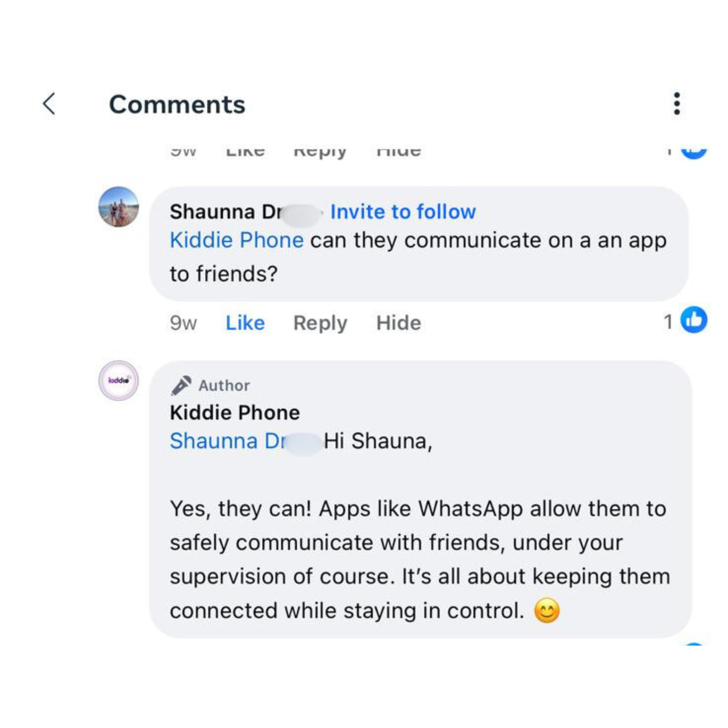Open Kiddie Phone page avatar
728x728 pixels.
[x=118, y=381]
